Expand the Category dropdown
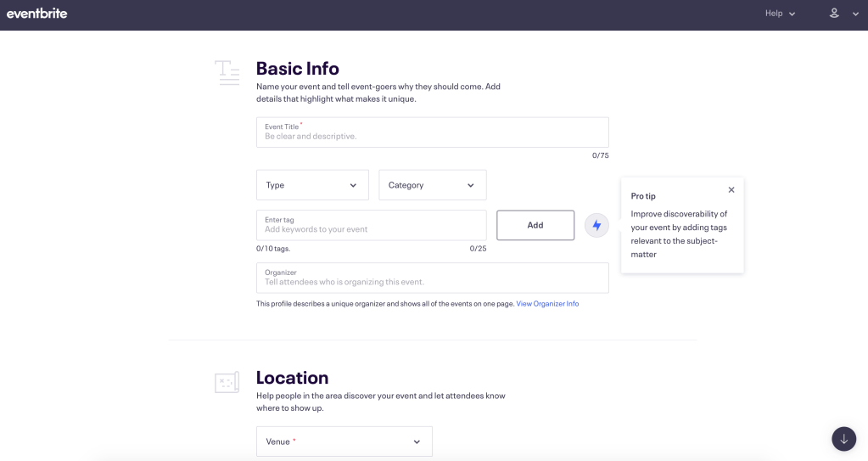The width and height of the screenshot is (868, 461). [x=432, y=185]
